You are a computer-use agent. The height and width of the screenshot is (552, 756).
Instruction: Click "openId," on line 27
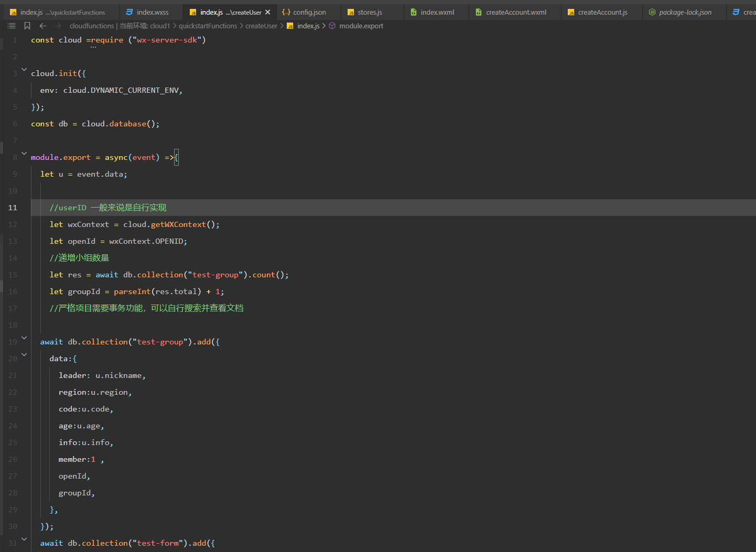(x=74, y=476)
